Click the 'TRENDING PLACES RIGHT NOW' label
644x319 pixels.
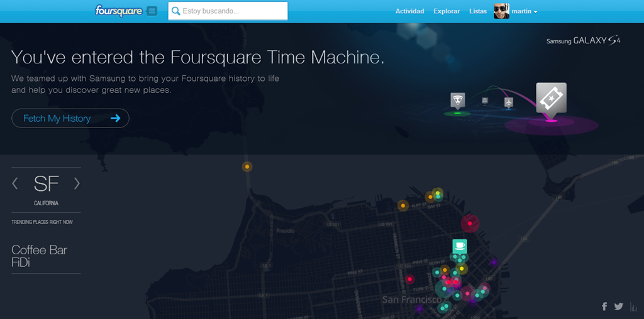point(42,222)
